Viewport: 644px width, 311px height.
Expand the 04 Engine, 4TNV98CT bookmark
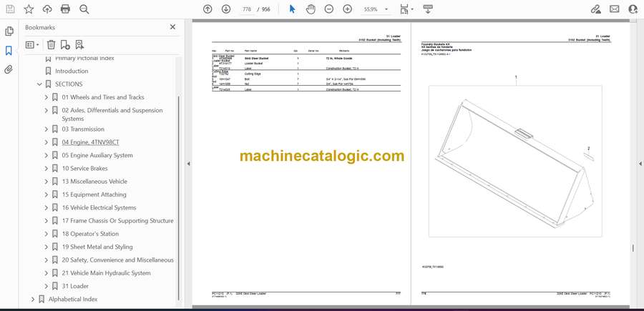(x=46, y=142)
